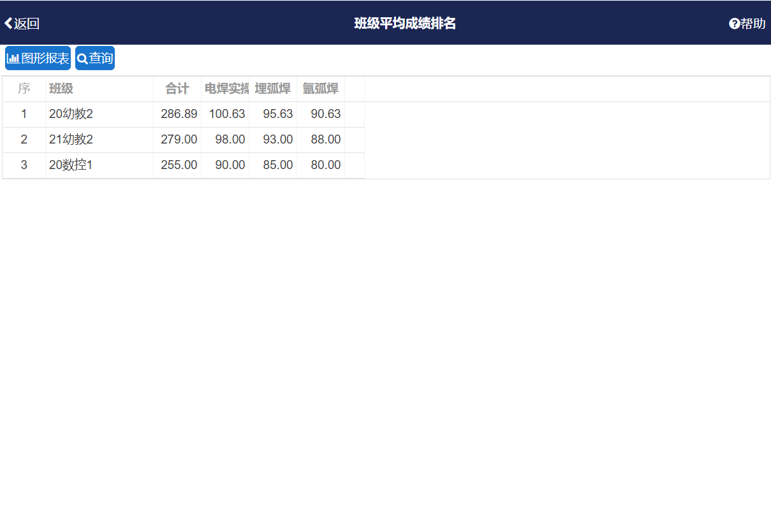Select the 20数控1 class cell
771x532 pixels.
pos(99,165)
